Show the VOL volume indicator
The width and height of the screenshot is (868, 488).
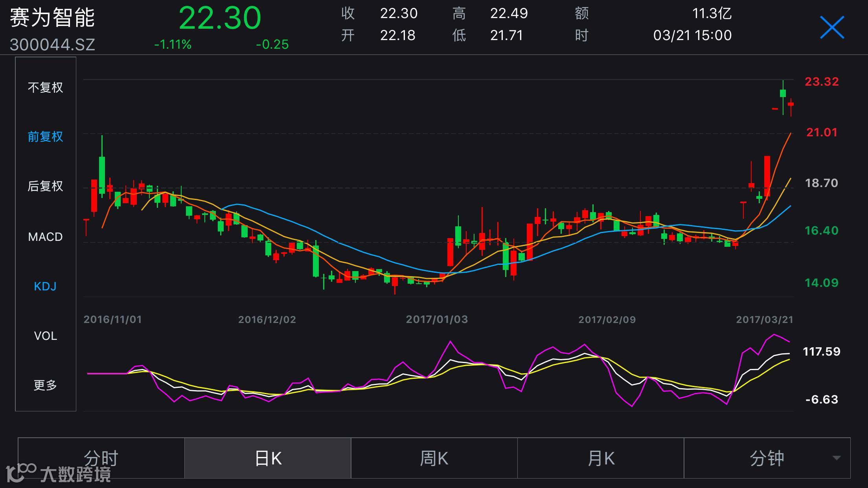[45, 336]
